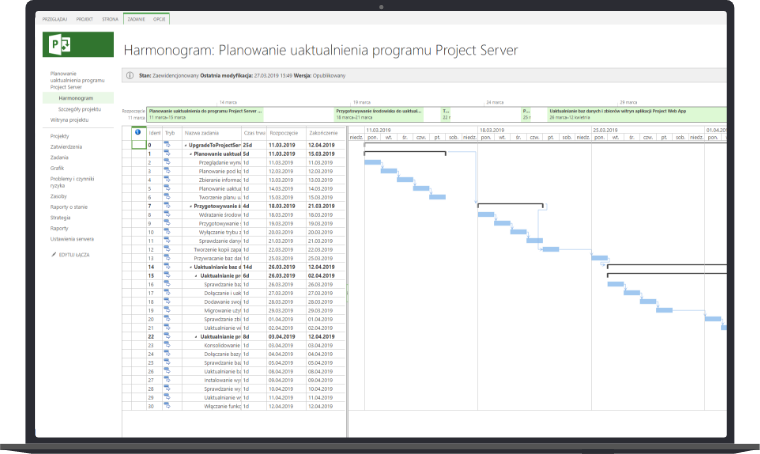Open Witryna projektu link

click(69, 120)
